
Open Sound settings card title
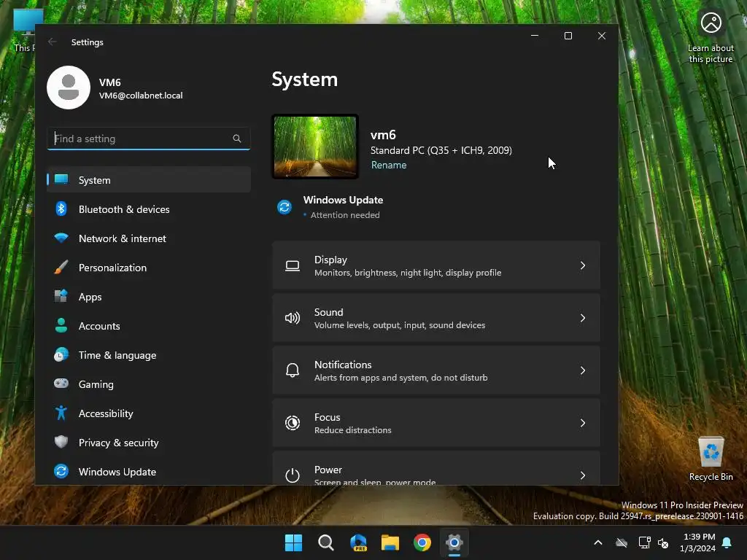pos(329,312)
